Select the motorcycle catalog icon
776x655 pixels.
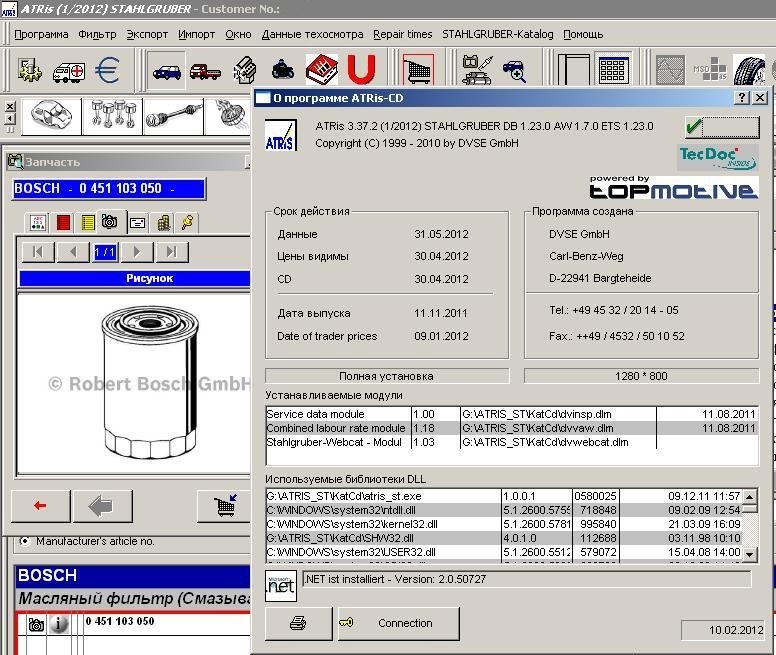tap(283, 70)
